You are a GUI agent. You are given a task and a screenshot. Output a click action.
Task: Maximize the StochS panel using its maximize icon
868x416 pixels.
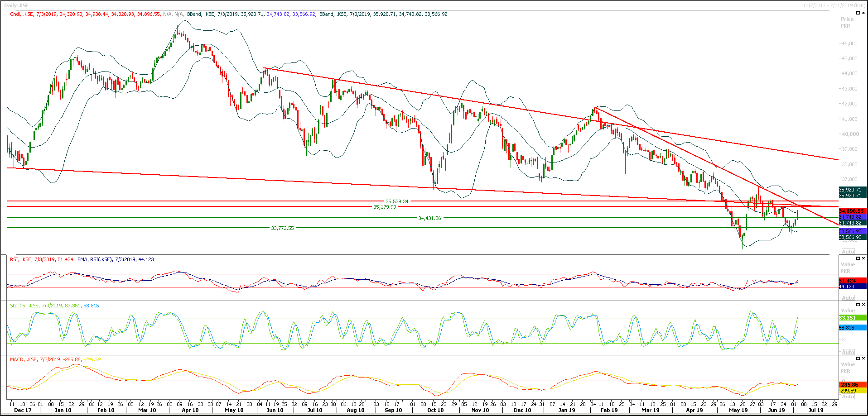click(858, 304)
